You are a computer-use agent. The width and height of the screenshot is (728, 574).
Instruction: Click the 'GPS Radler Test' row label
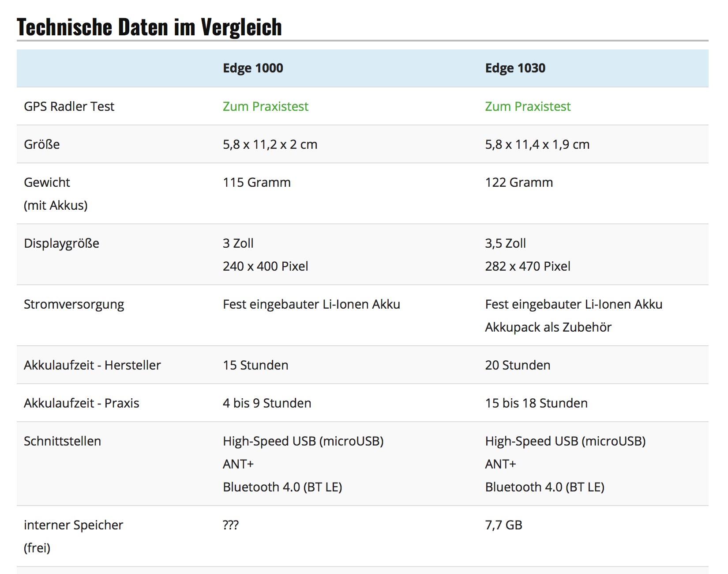(x=69, y=106)
